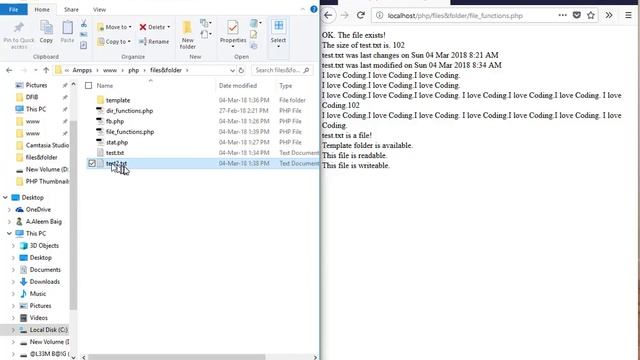Select the file_functions.php file
The width and height of the screenshot is (640, 360).
click(130, 132)
